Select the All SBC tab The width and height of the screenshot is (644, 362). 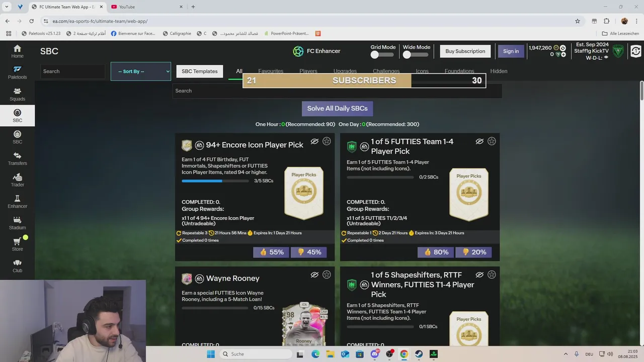coord(239,71)
